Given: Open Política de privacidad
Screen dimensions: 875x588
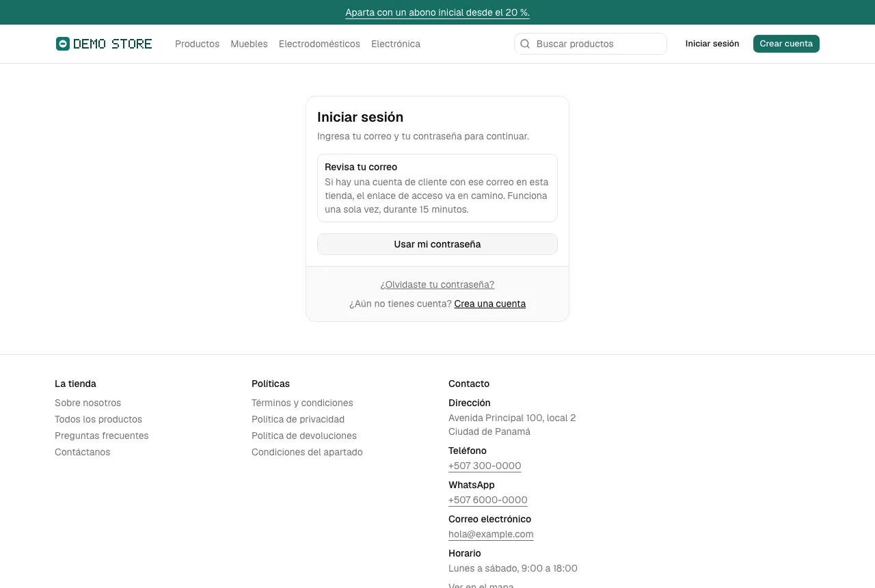Looking at the screenshot, I should 298,419.
